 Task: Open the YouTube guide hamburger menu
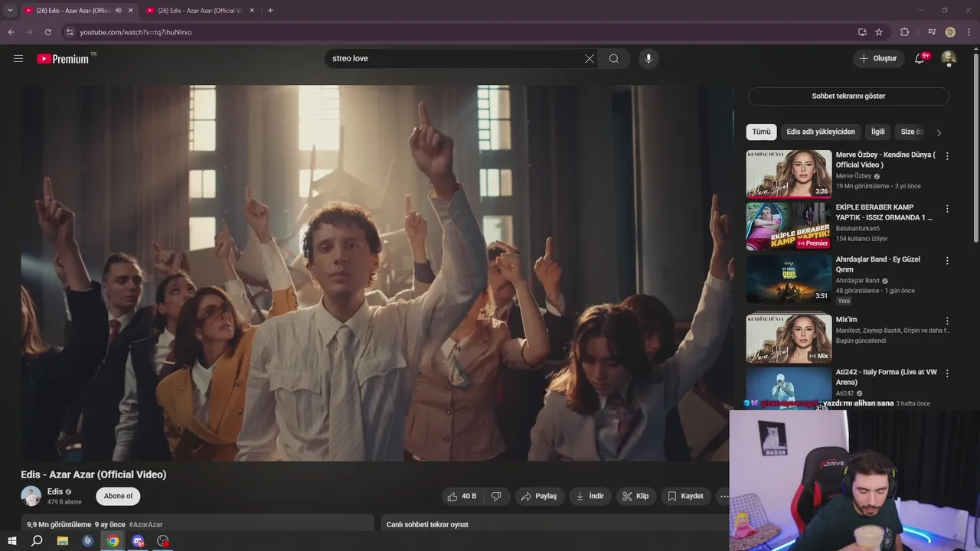18,58
